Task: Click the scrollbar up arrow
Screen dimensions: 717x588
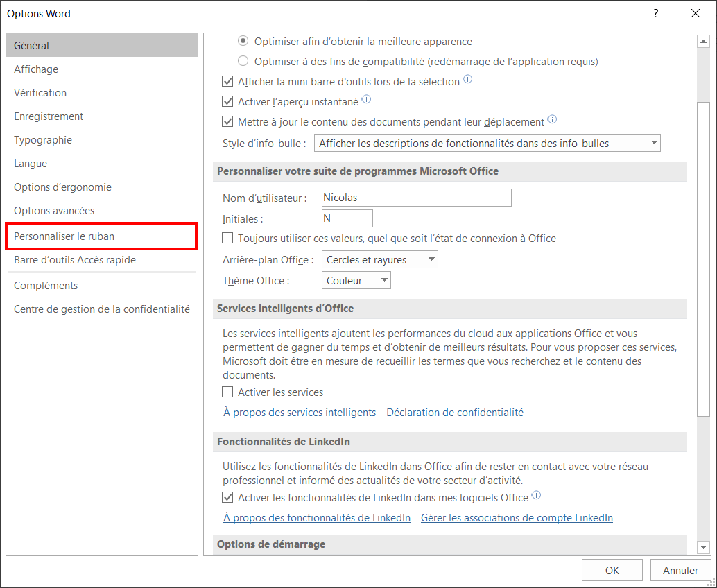Action: coord(703,42)
